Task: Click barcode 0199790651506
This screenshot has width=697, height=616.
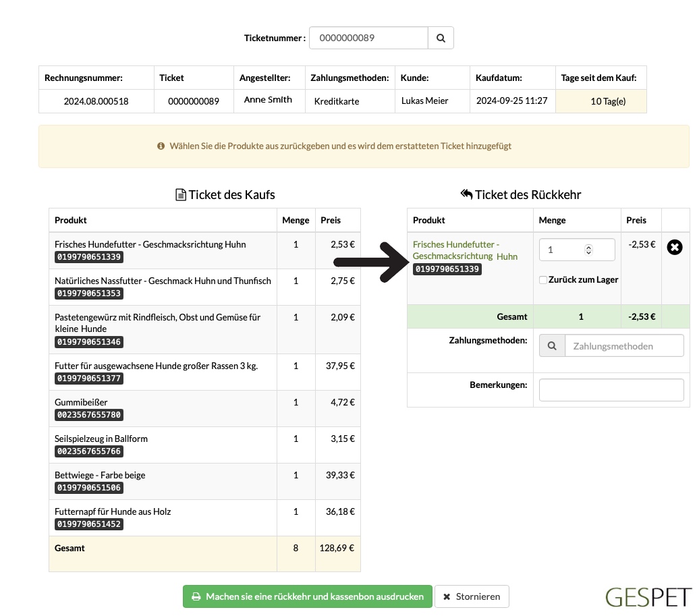Action: 89,488
